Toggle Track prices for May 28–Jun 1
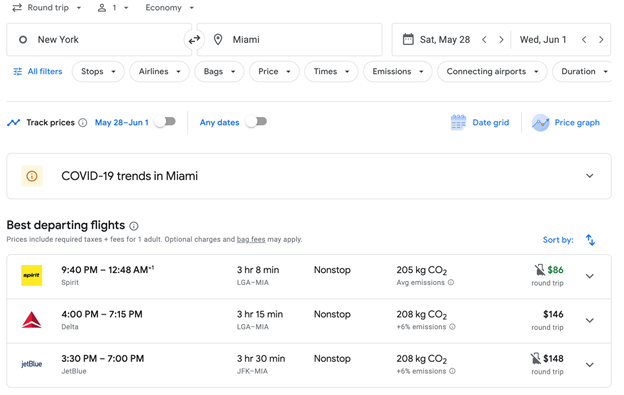 tap(165, 122)
